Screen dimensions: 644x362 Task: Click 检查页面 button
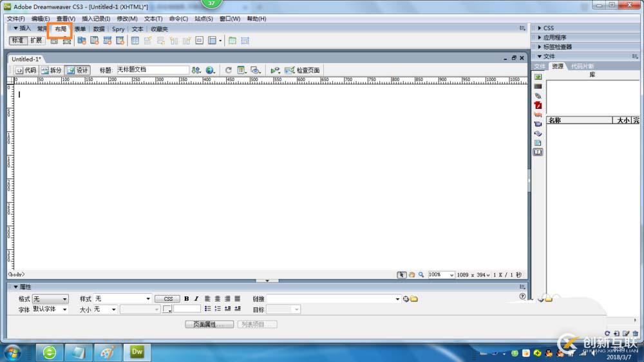coord(303,70)
